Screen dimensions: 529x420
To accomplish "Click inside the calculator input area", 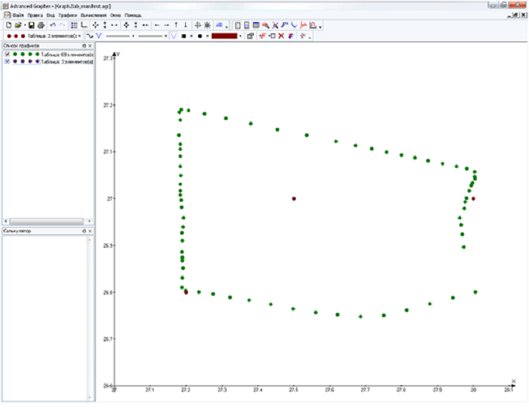I will point(45,318).
